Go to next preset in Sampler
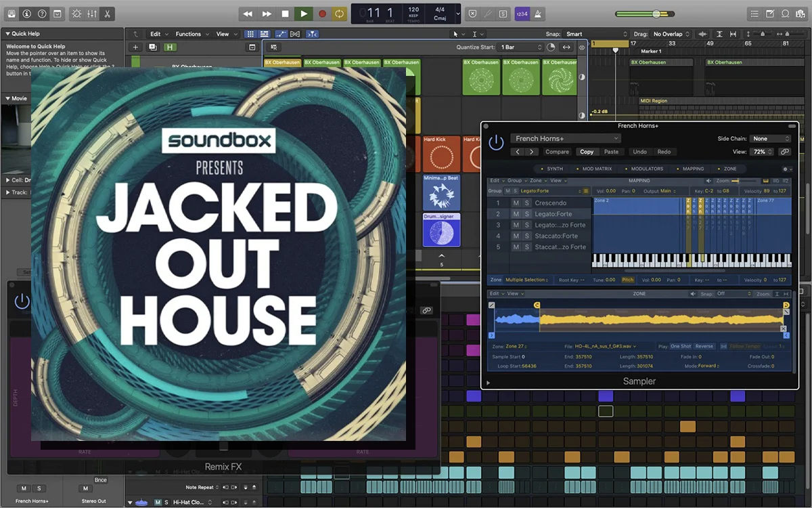 (533, 152)
